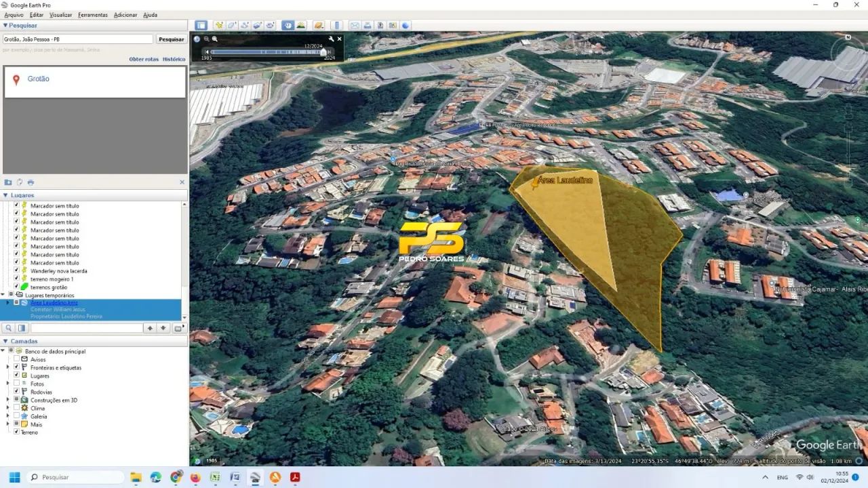Screen dimensions: 868x488
Task: Step to previous imagery date
Action: [x=207, y=52]
